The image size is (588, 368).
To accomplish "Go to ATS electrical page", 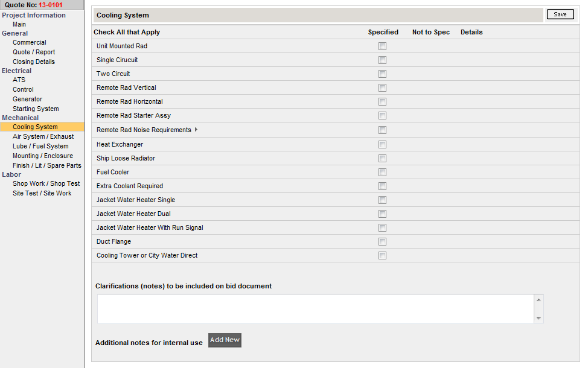I will pos(19,80).
